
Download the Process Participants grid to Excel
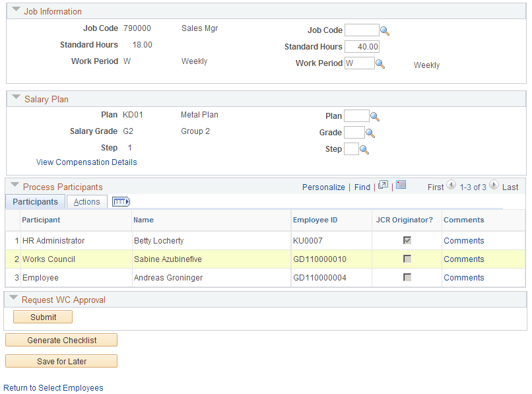(400, 187)
